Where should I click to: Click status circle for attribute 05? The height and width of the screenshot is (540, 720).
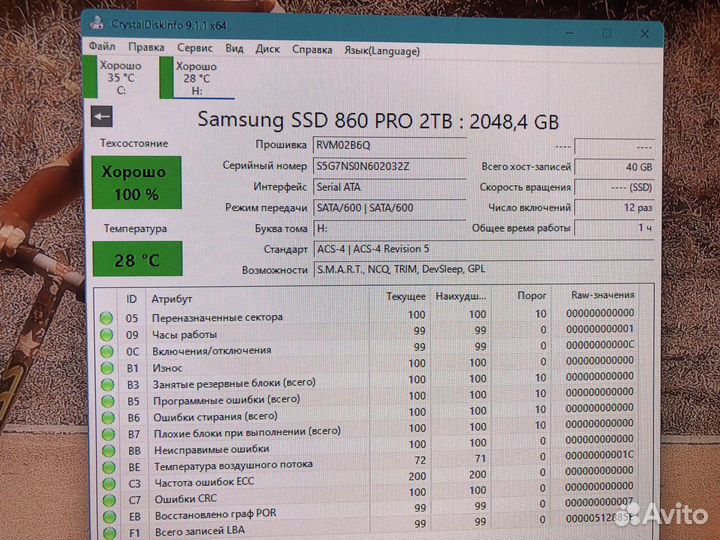[106, 318]
